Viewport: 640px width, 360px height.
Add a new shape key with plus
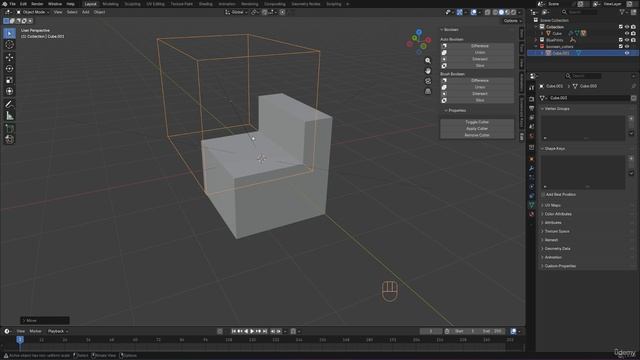click(631, 158)
